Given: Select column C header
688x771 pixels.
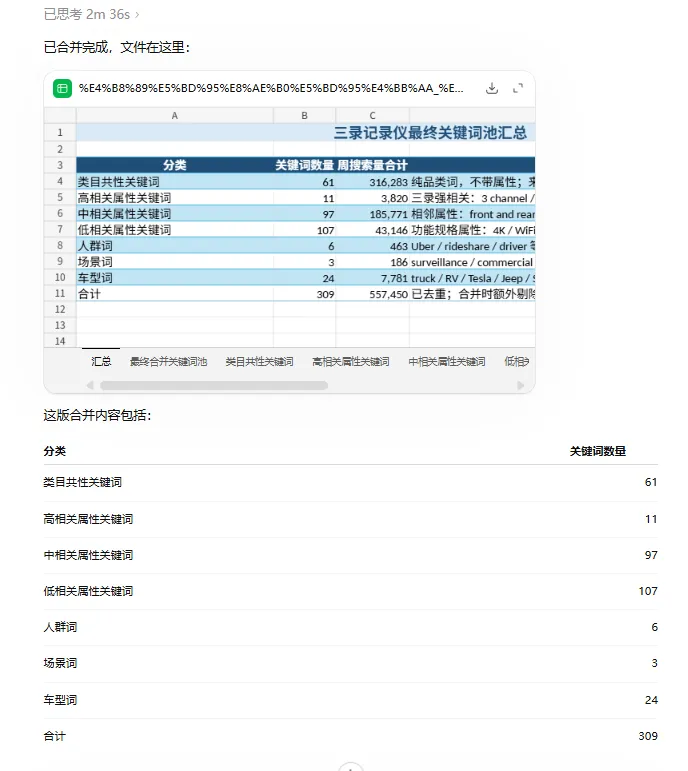Looking at the screenshot, I should 372,116.
